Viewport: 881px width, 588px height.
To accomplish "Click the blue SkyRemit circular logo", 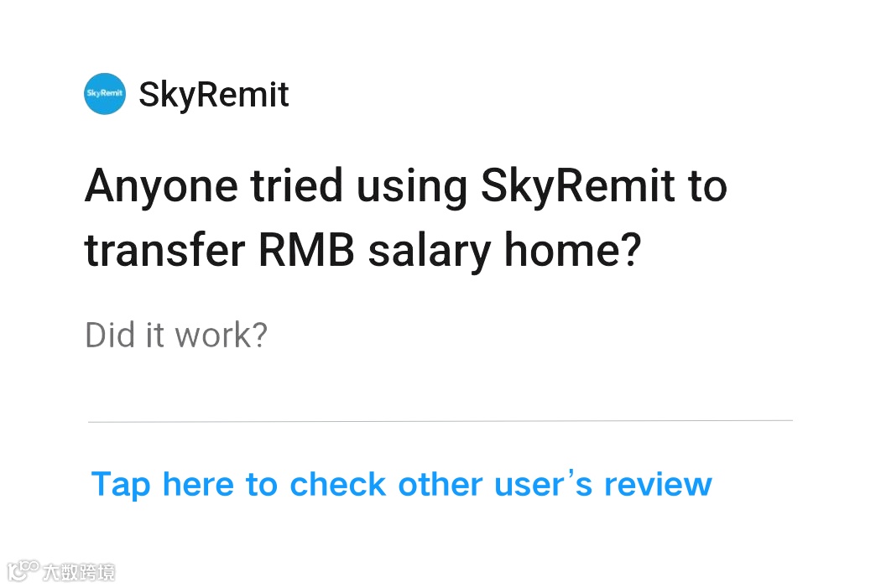I will pos(105,95).
